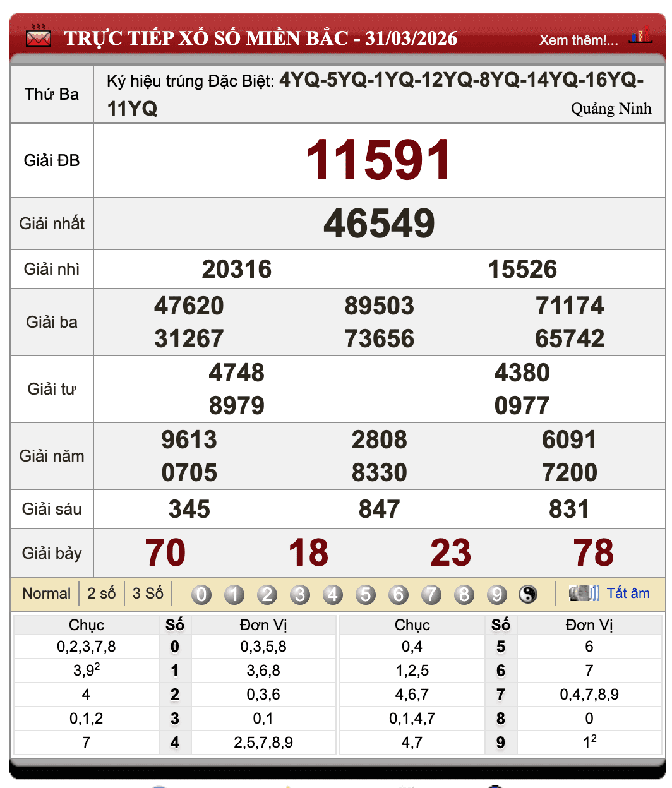Viewport: 672px width, 788px height.
Task: Click the Quảng Ninh province label
Action: (x=612, y=109)
